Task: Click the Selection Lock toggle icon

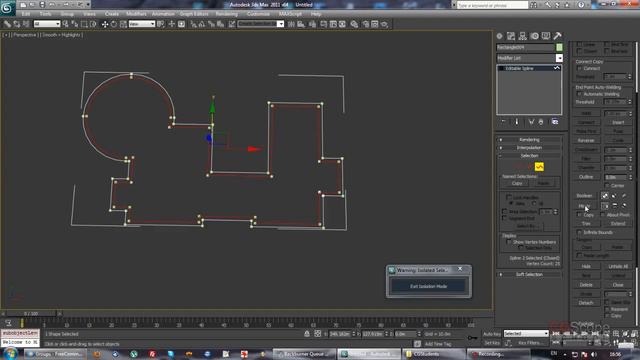Action: point(307,333)
